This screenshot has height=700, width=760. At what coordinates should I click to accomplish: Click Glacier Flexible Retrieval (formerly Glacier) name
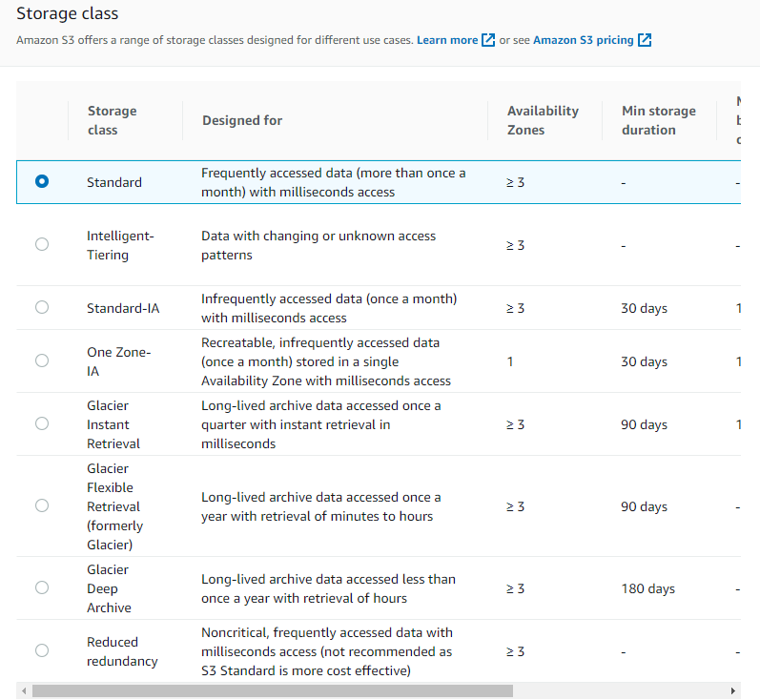pos(114,506)
